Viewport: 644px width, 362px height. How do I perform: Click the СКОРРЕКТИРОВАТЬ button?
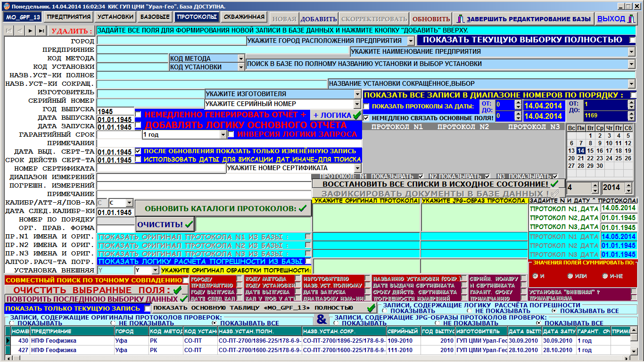tap(374, 19)
